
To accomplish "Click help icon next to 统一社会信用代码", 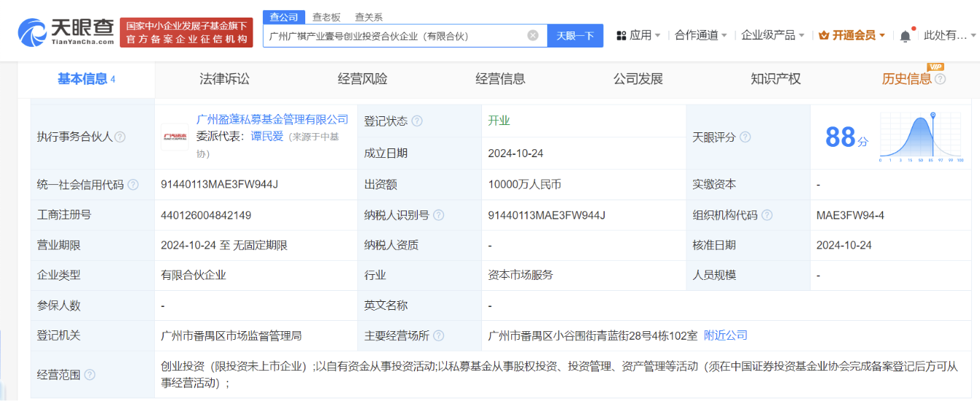I will 133,185.
